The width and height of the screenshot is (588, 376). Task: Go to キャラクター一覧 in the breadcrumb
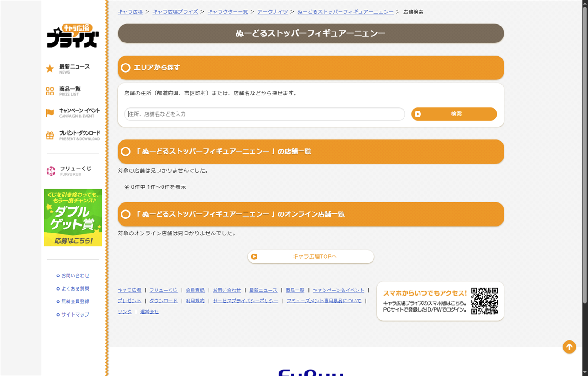[x=228, y=12]
